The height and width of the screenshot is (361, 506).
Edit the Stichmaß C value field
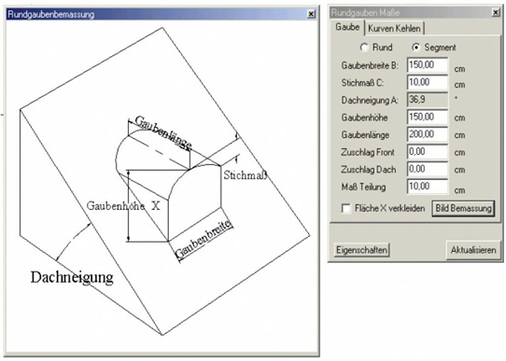coord(427,82)
